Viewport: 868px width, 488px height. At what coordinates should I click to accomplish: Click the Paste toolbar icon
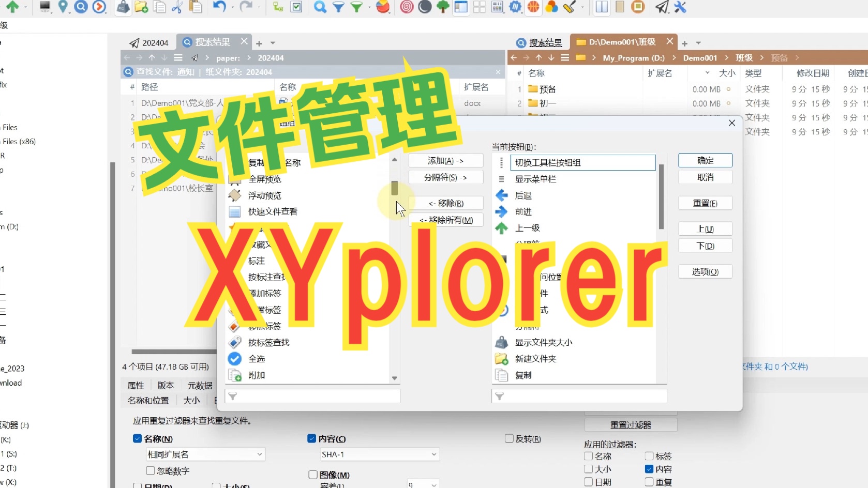click(196, 7)
